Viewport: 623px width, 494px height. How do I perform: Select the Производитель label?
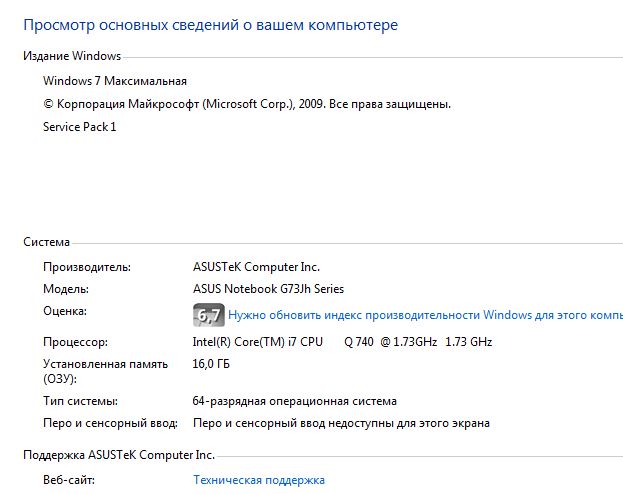coord(87,267)
